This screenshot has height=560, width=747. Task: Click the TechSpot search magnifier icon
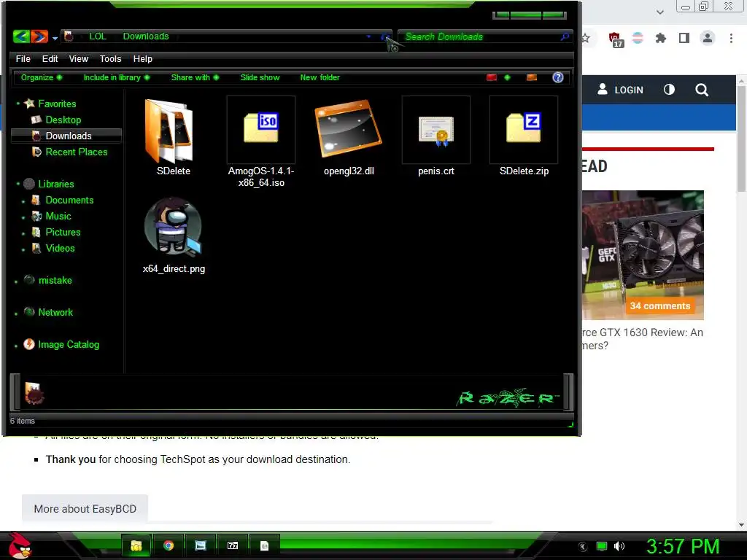pyautogui.click(x=701, y=90)
